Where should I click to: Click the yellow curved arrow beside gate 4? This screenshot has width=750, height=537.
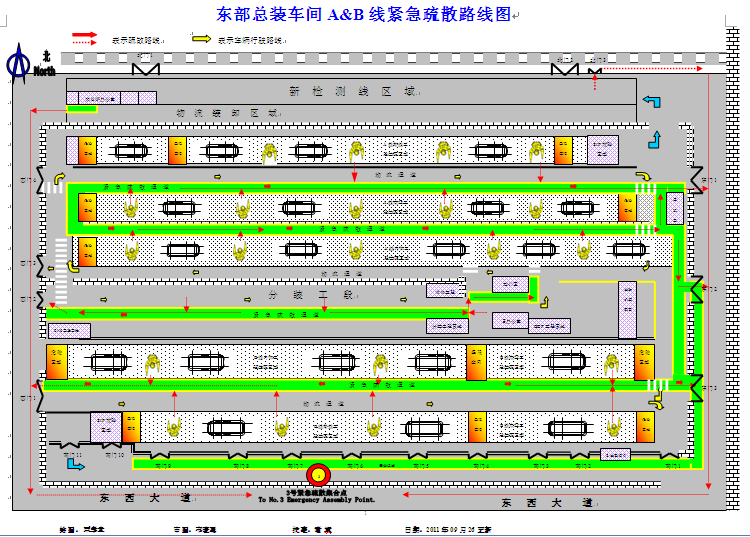point(59,178)
